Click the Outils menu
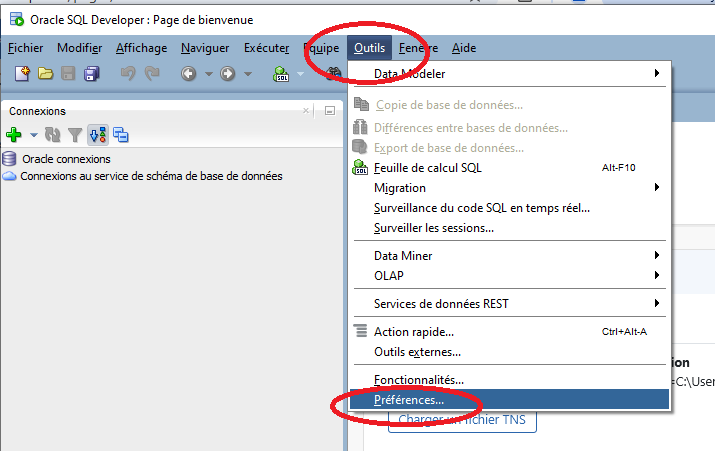 [x=369, y=48]
